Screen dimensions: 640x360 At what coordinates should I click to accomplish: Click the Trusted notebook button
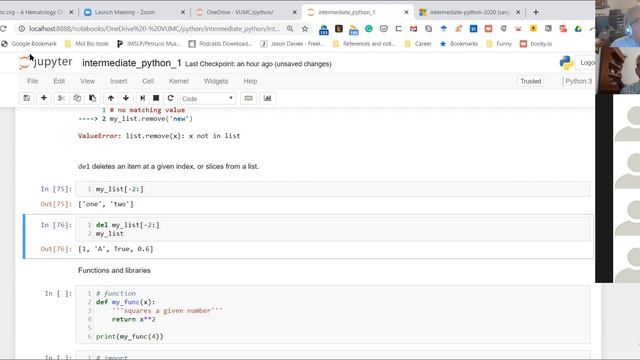coord(531,81)
